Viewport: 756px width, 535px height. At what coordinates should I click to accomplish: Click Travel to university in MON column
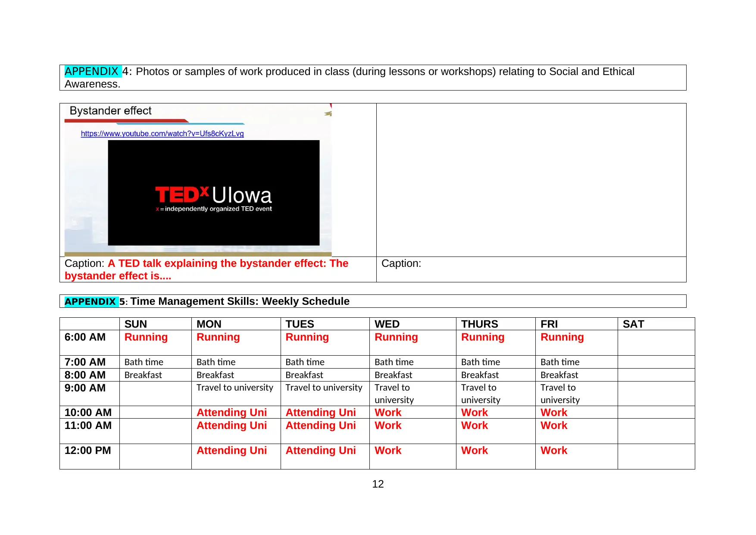(235, 388)
